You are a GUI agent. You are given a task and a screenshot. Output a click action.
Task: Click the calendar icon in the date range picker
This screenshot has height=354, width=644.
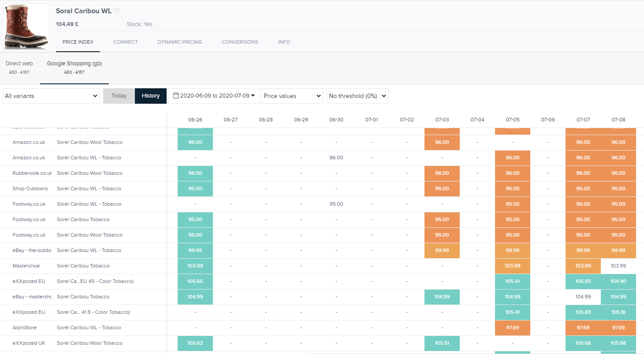(x=176, y=96)
